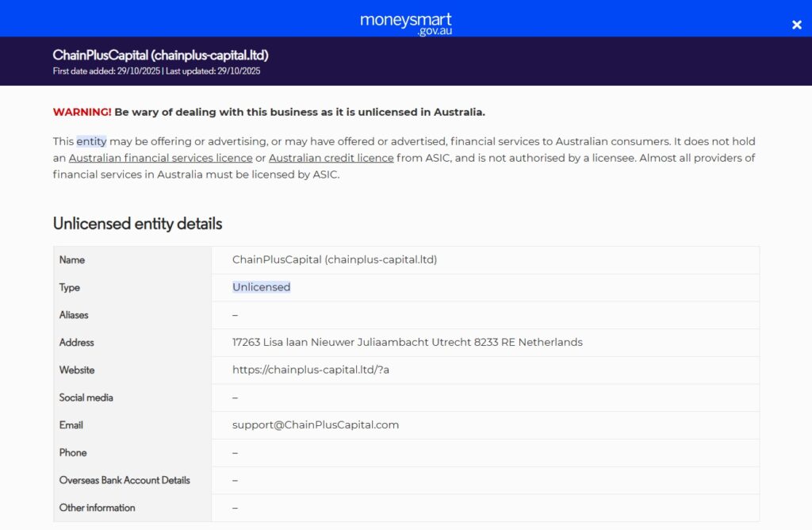The height and width of the screenshot is (530, 812).
Task: Select the 'Unlicensed entity details' heading
Action: click(x=137, y=223)
